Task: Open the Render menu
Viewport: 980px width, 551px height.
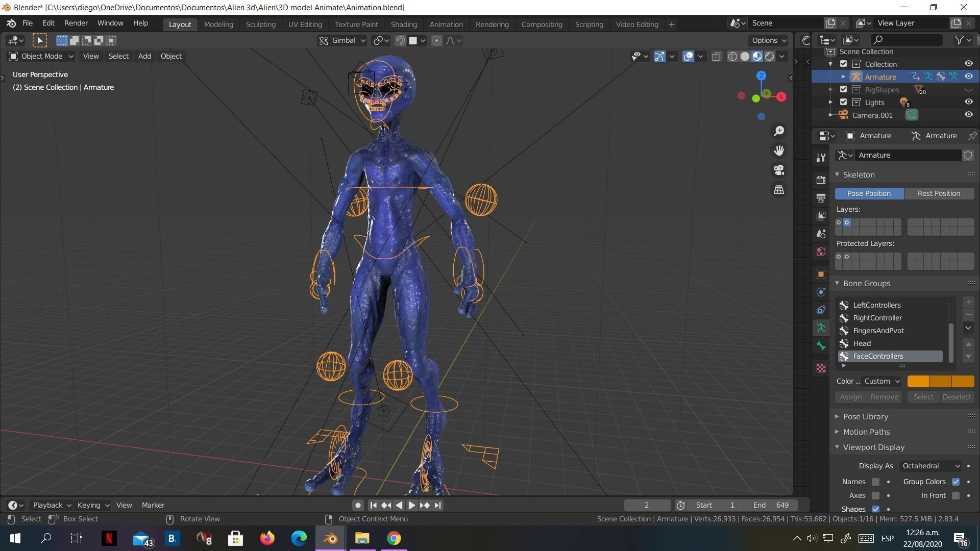Action: [76, 23]
